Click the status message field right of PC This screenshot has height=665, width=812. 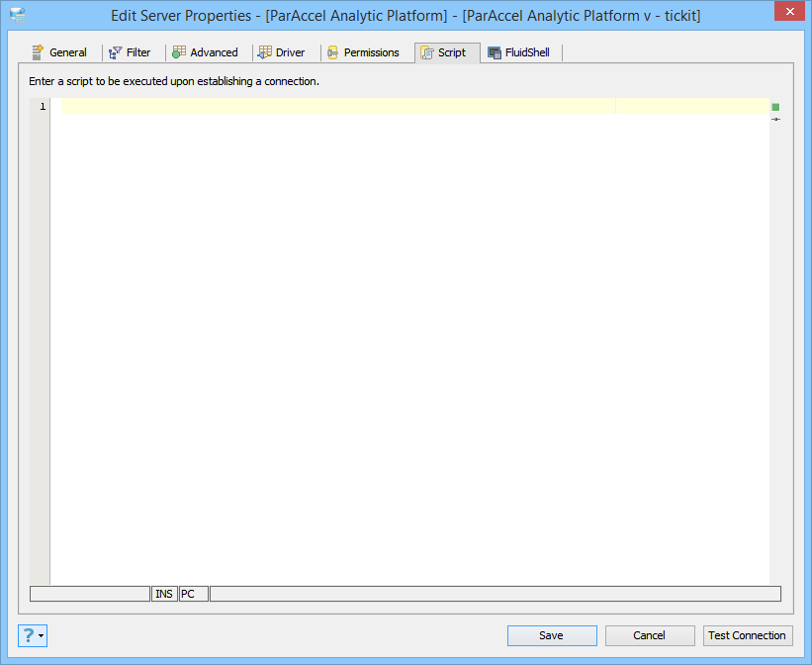click(496, 594)
